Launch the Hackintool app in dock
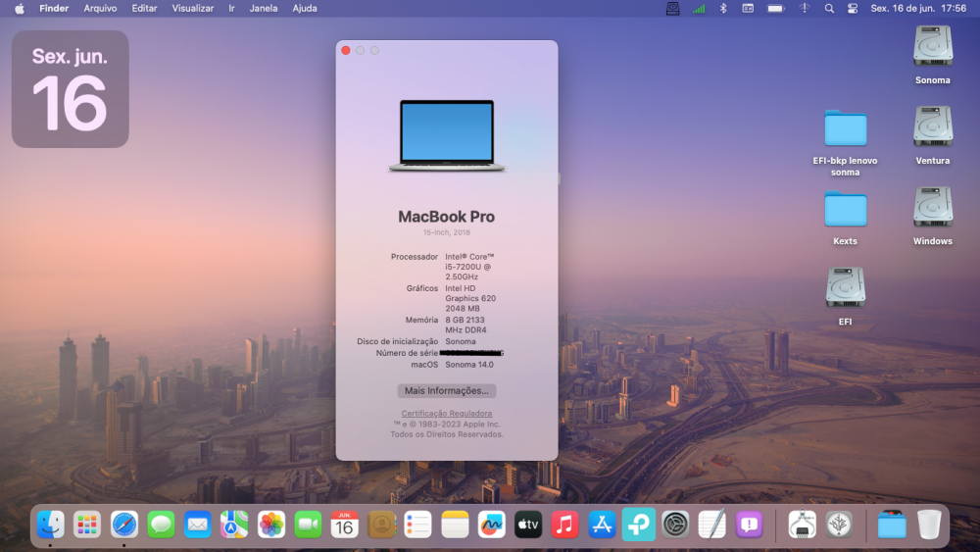 tap(802, 525)
